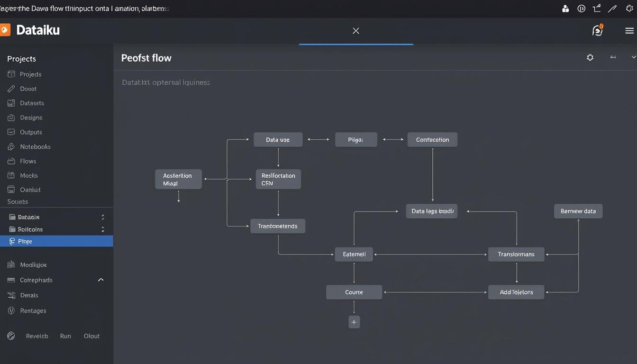Open Flows in the sidebar
The height and width of the screenshot is (364, 637).
[28, 161]
